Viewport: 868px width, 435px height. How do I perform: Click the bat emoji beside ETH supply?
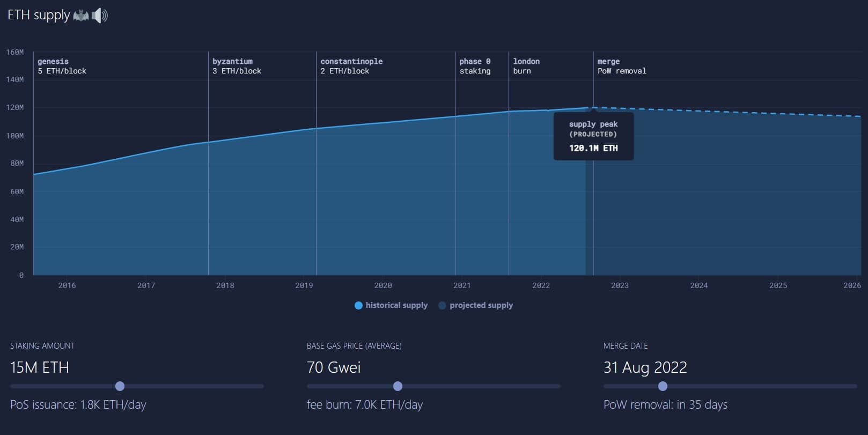[x=80, y=16]
